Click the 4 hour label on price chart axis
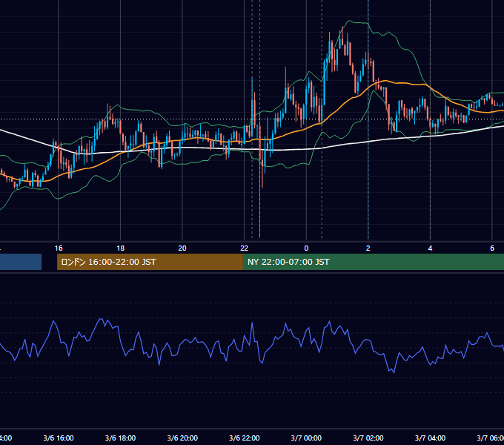Image resolution: width=504 pixels, height=445 pixels. 430,248
